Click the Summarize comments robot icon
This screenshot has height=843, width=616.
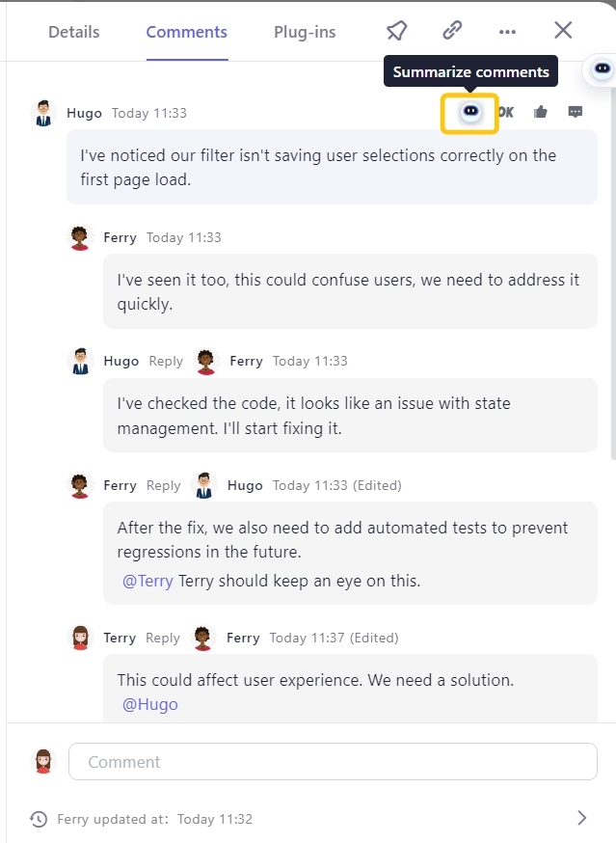[x=470, y=112]
